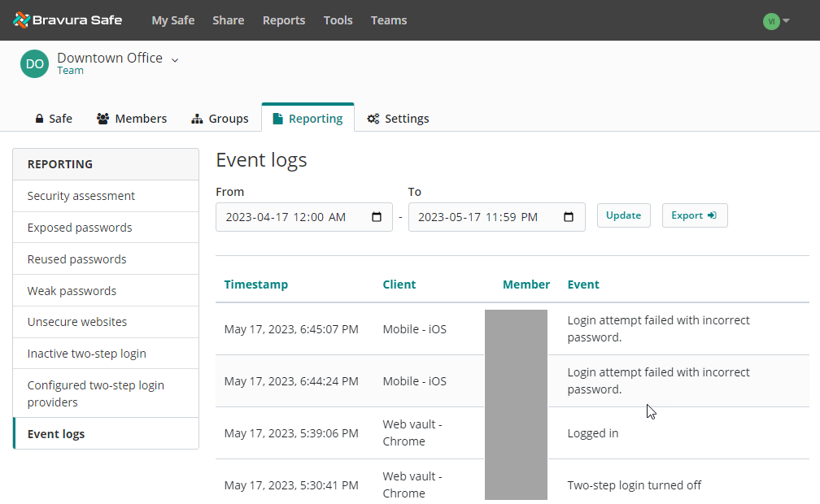Image resolution: width=820 pixels, height=504 pixels.
Task: Expand the Downtown Office chevron dropdown
Action: [x=174, y=59]
